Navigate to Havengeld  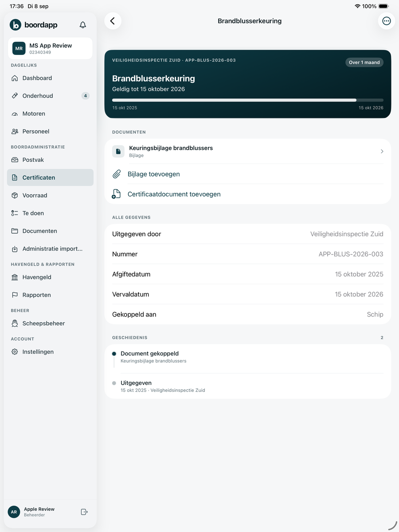(x=50, y=277)
